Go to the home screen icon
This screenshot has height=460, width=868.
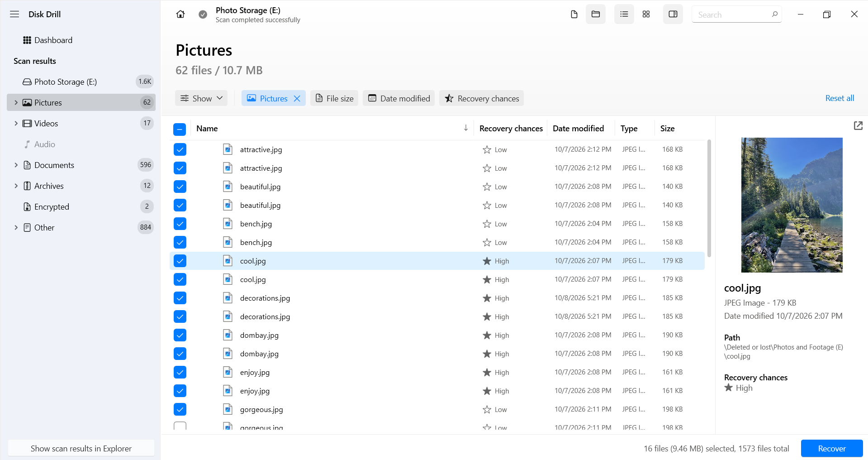(x=180, y=14)
